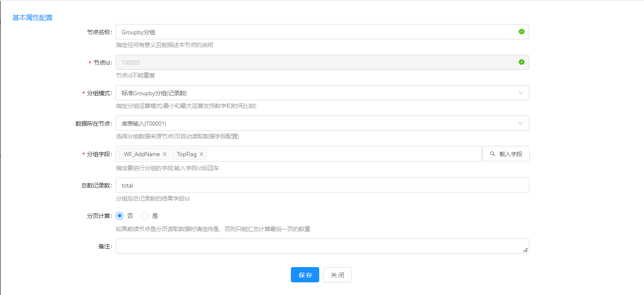Remove the TopFlag tag via its x
This screenshot has height=295, width=644.
point(202,154)
